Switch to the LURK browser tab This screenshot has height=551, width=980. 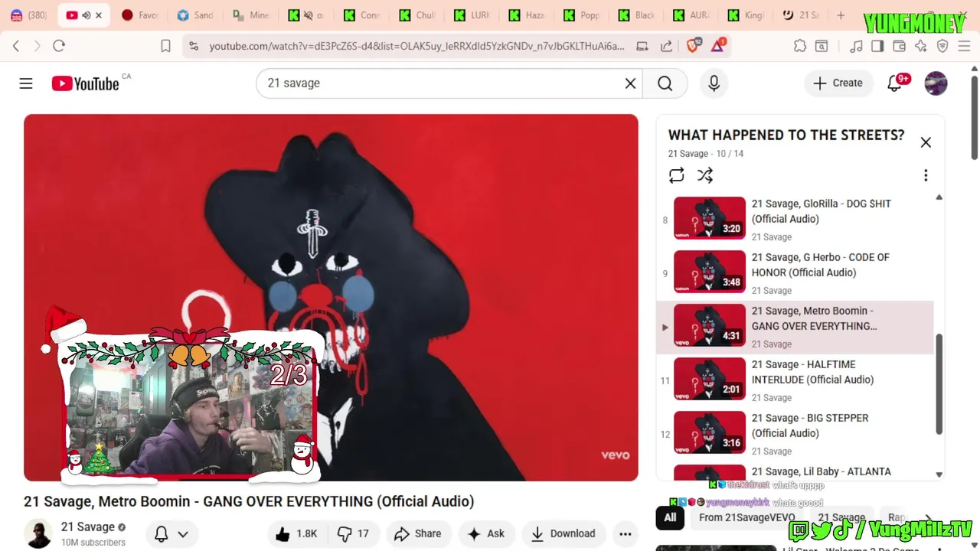pyautogui.click(x=472, y=15)
